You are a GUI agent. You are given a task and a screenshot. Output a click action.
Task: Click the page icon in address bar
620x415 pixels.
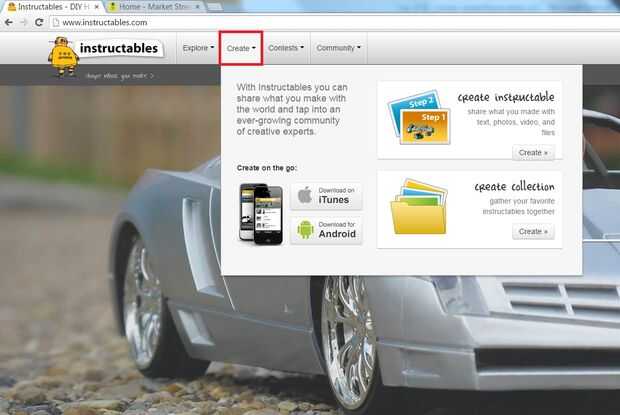point(56,23)
